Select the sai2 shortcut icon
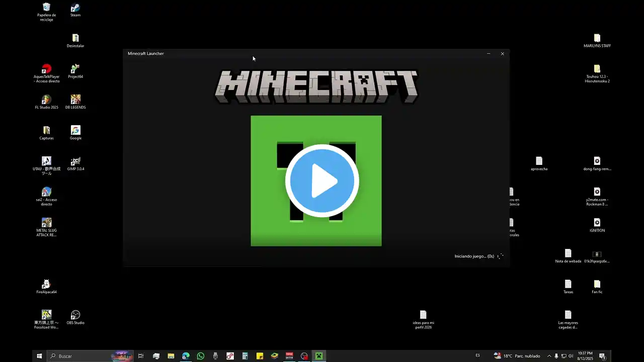 pos(46,196)
